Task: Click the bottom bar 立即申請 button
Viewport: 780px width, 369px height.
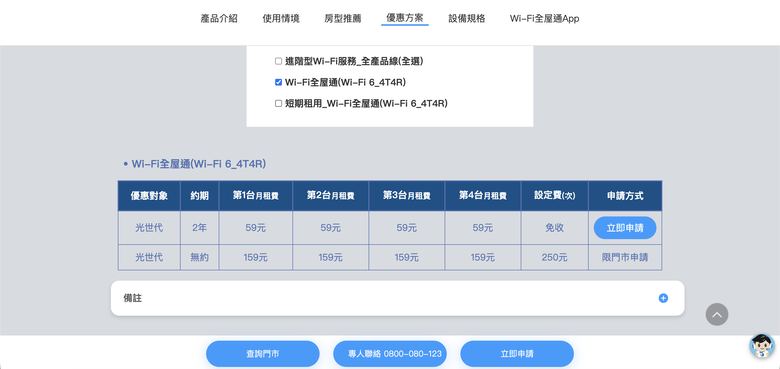Action: pyautogui.click(x=517, y=354)
